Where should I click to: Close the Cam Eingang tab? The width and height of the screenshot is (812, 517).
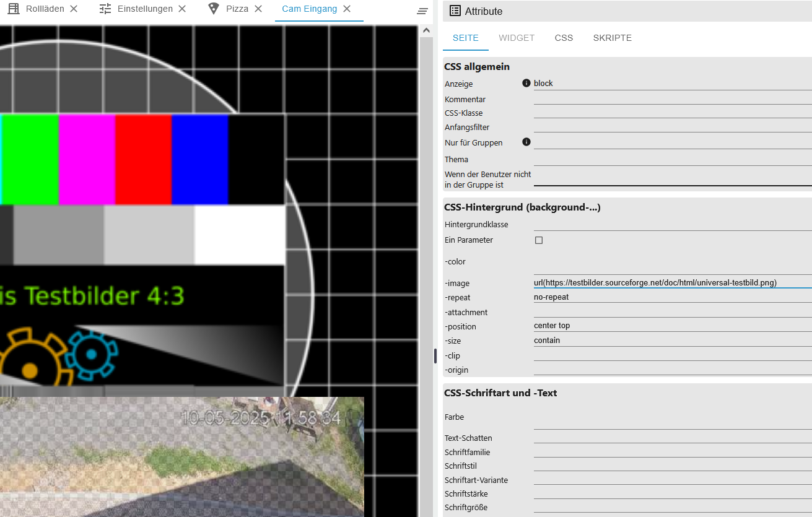pos(347,9)
